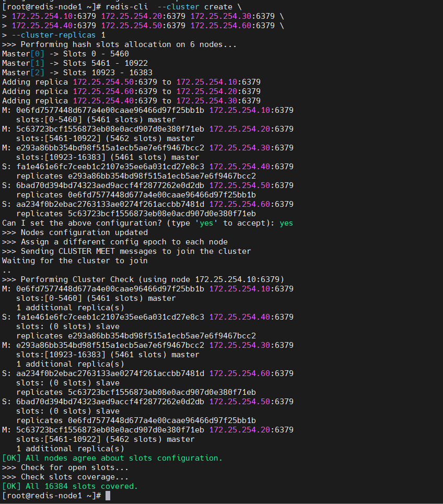Click 'Assign a different config epoch to each node'
443x504 pixels.
coord(124,242)
